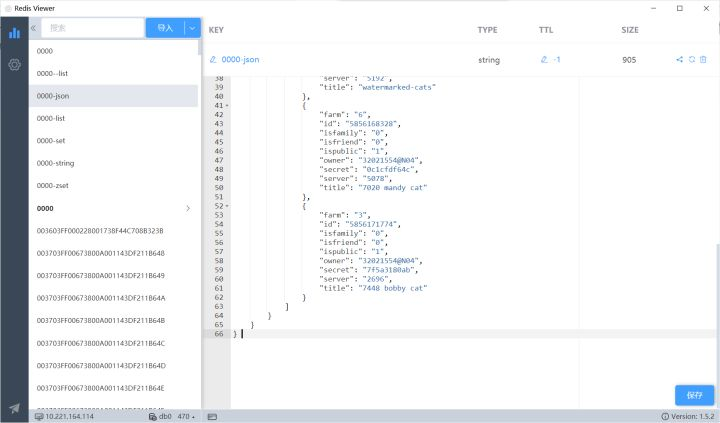Click the TTL column header
Image resolution: width=720 pixels, height=423 pixels.
546,30
